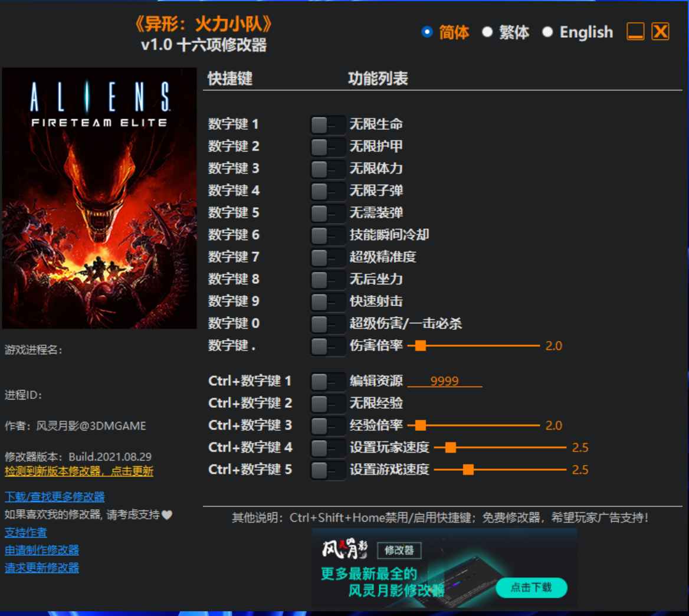This screenshot has width=689, height=616.
Task: Enable the 无限经验 toggle
Action: [x=326, y=403]
